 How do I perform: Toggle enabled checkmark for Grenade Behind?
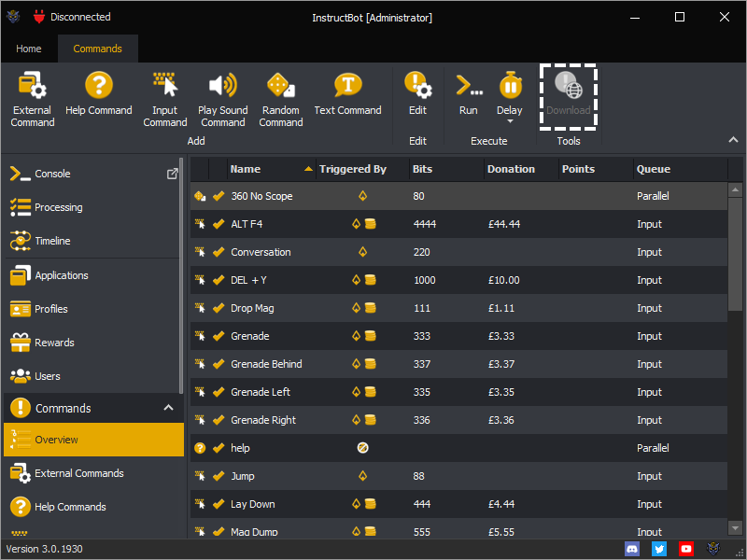click(x=218, y=364)
